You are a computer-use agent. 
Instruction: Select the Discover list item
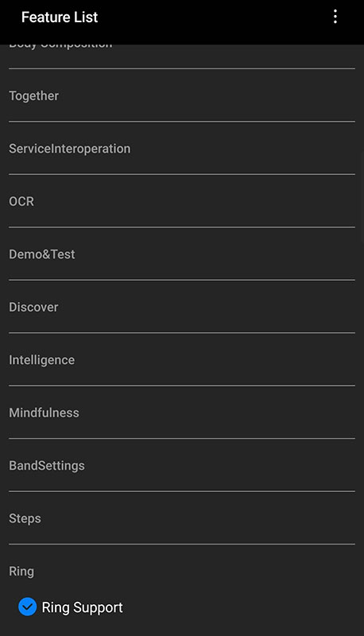(182, 307)
